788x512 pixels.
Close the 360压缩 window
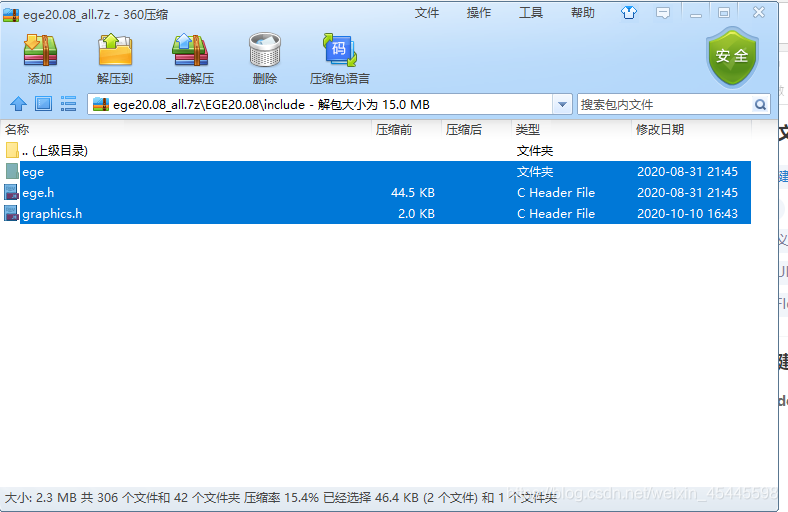(759, 13)
